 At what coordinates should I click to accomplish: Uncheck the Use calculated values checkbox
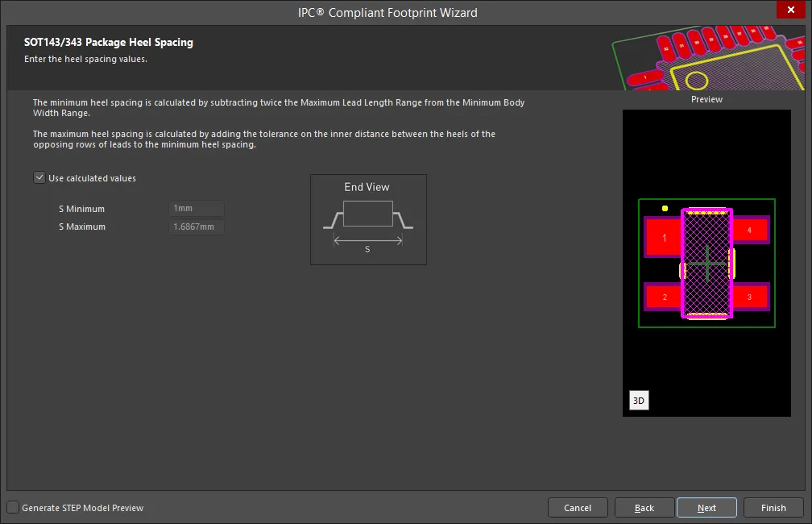point(39,178)
